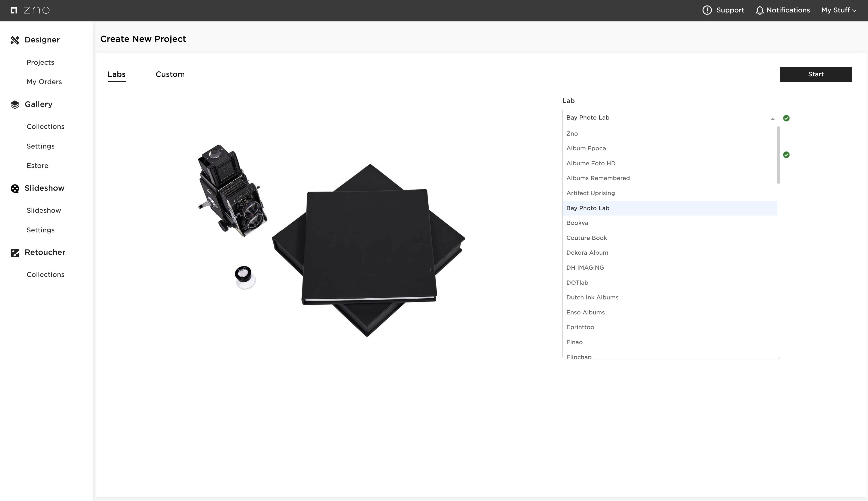Click the Notifications bell icon
Image resolution: width=868 pixels, height=501 pixels.
click(759, 10)
